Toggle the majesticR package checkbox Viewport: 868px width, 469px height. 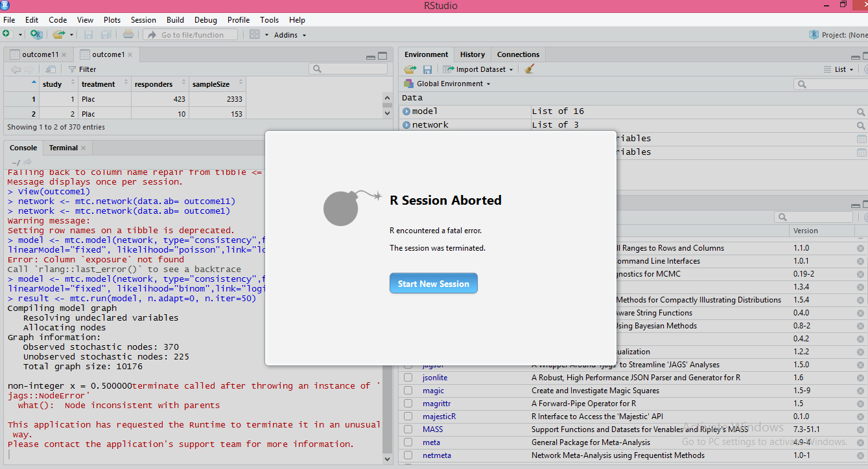coord(408,417)
